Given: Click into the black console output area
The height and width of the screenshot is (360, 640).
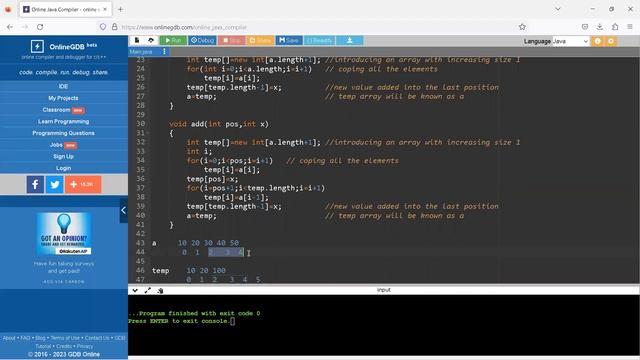Looking at the screenshot, I should (384, 325).
